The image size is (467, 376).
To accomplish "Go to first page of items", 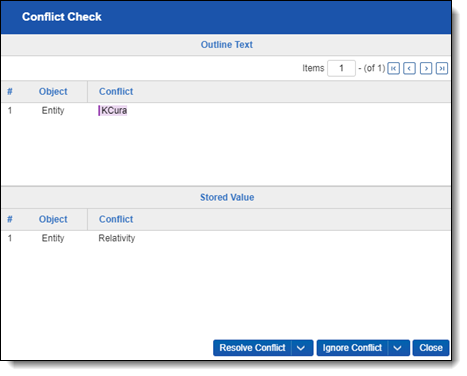I will pyautogui.click(x=393, y=68).
